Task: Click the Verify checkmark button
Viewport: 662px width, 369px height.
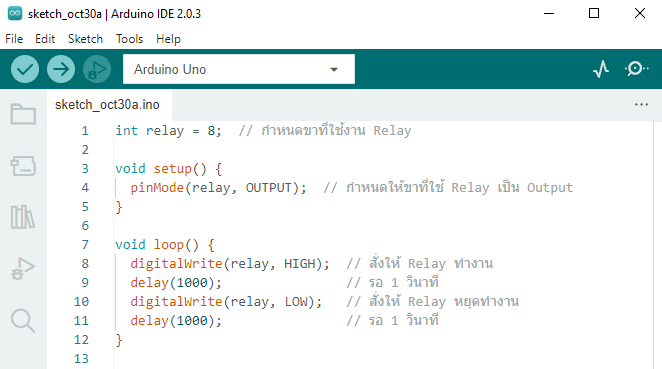Action: click(x=25, y=69)
